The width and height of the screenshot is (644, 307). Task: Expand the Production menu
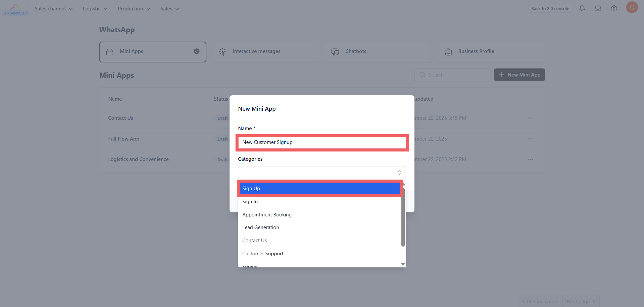tap(134, 9)
